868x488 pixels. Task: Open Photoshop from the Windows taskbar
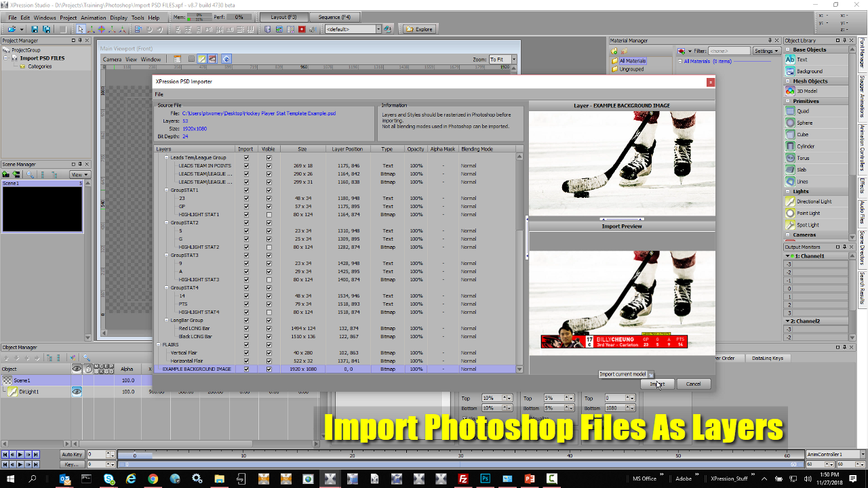pyautogui.click(x=486, y=479)
